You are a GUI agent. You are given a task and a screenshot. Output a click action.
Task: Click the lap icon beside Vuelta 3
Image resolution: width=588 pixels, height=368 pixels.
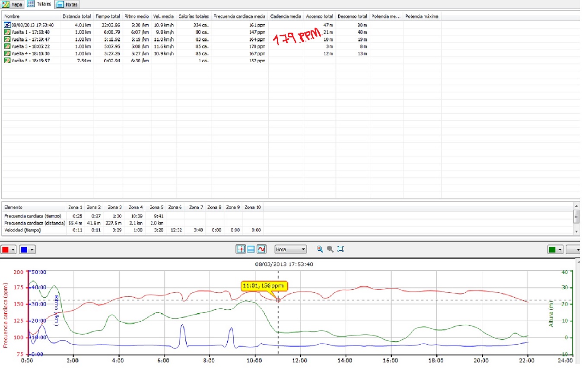pos(7,46)
